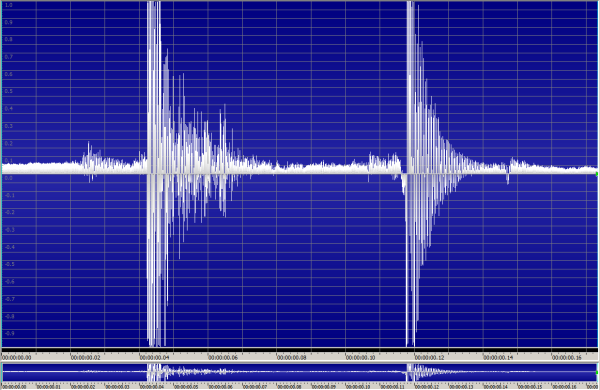The image size is (600, 390).
Task: Click the 0.5 amplitude scale label
Action: (8, 91)
